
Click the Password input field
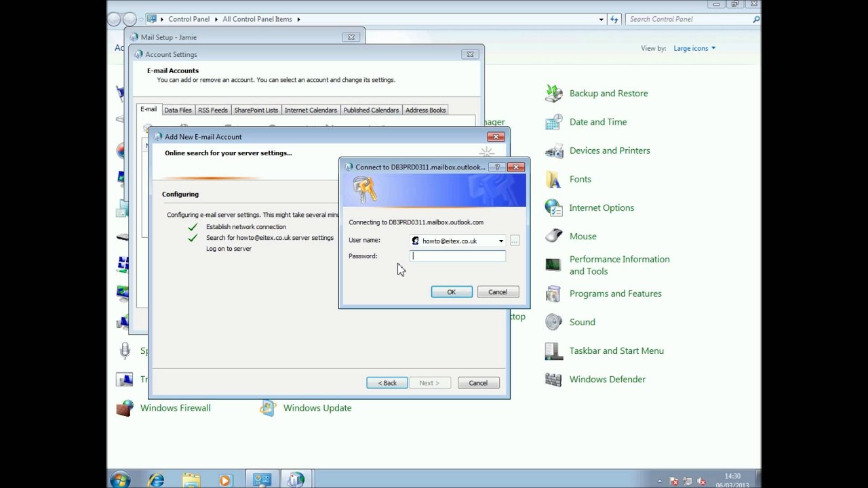click(458, 256)
